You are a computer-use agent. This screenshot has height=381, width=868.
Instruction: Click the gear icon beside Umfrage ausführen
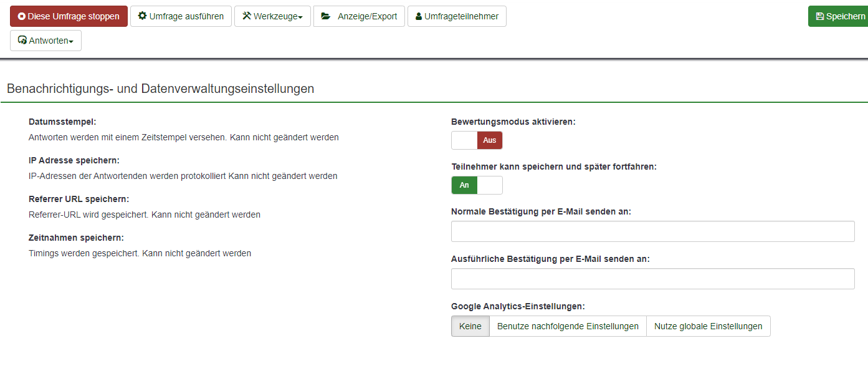click(x=142, y=16)
